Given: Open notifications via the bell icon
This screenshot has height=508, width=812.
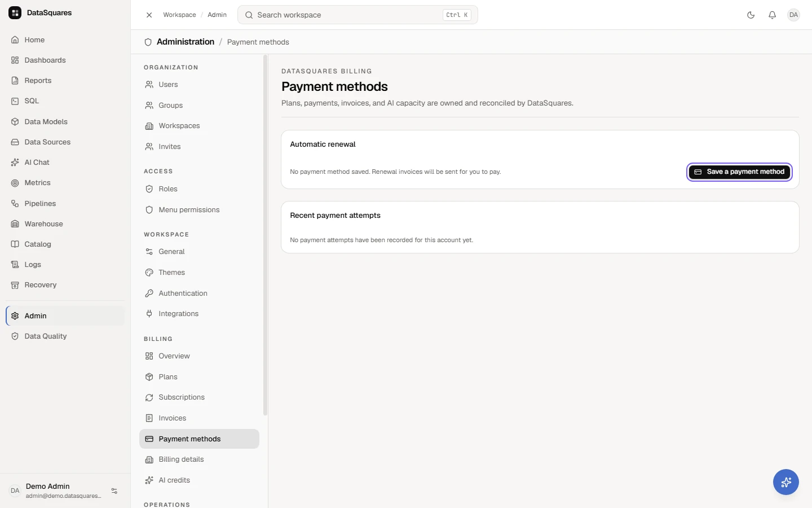Looking at the screenshot, I should point(772,15).
